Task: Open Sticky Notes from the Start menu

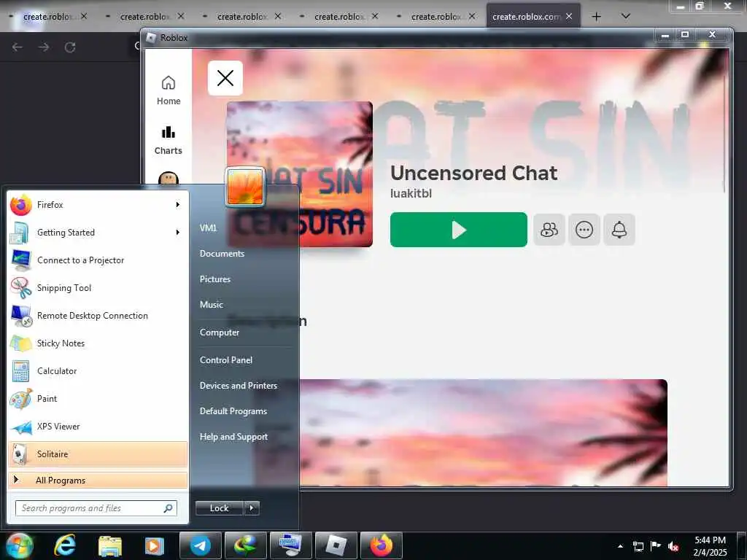Action: (x=98, y=343)
